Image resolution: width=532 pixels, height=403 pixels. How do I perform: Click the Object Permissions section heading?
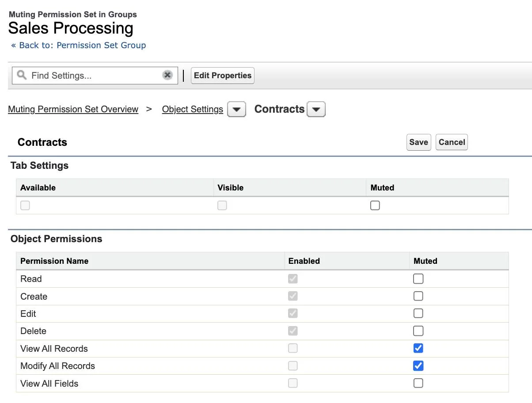point(57,239)
